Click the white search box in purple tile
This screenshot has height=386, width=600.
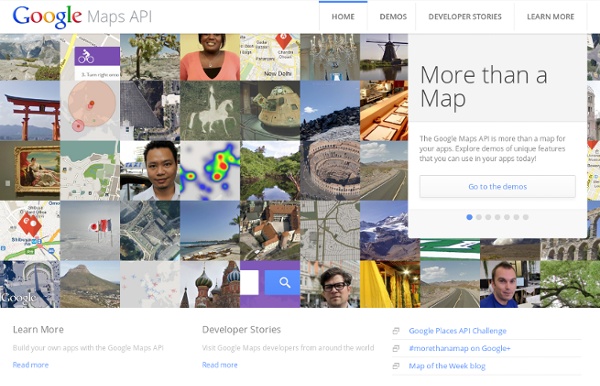click(x=249, y=283)
